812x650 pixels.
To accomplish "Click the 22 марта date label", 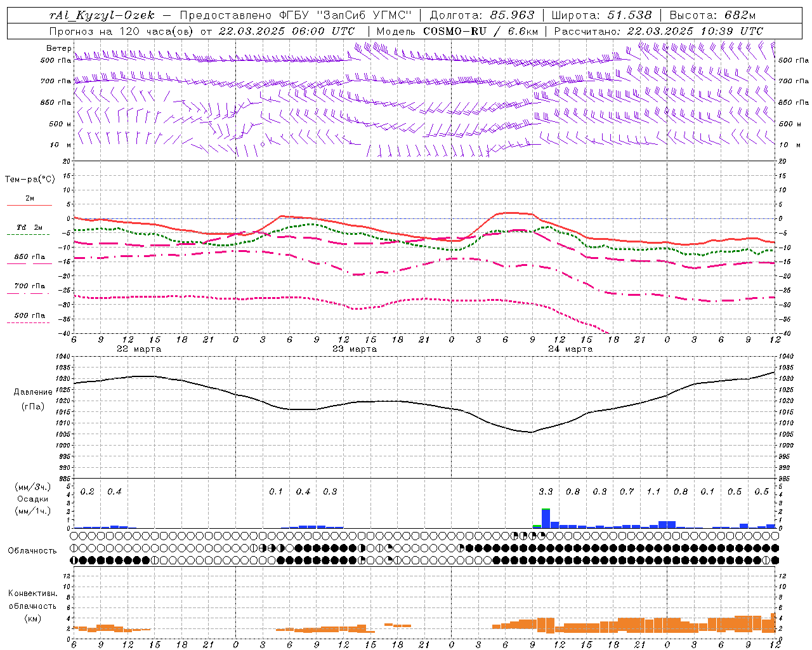I will click(x=139, y=349).
